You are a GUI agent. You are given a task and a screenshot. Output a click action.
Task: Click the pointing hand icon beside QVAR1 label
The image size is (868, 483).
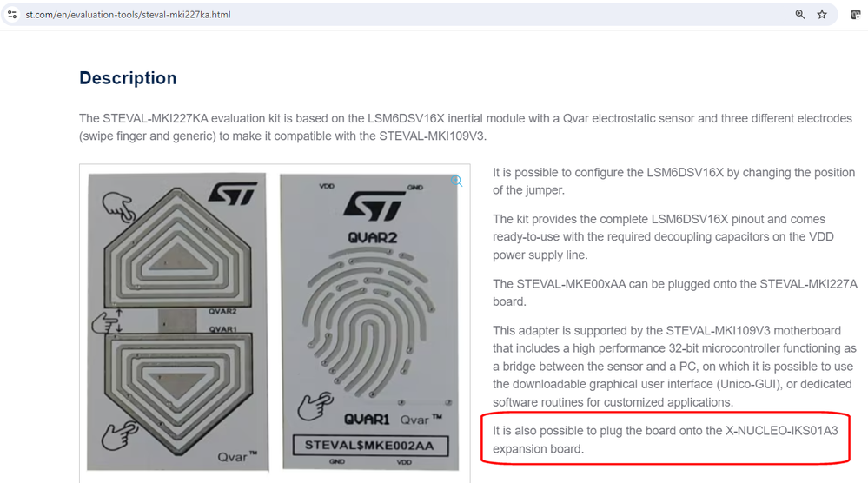pos(315,406)
